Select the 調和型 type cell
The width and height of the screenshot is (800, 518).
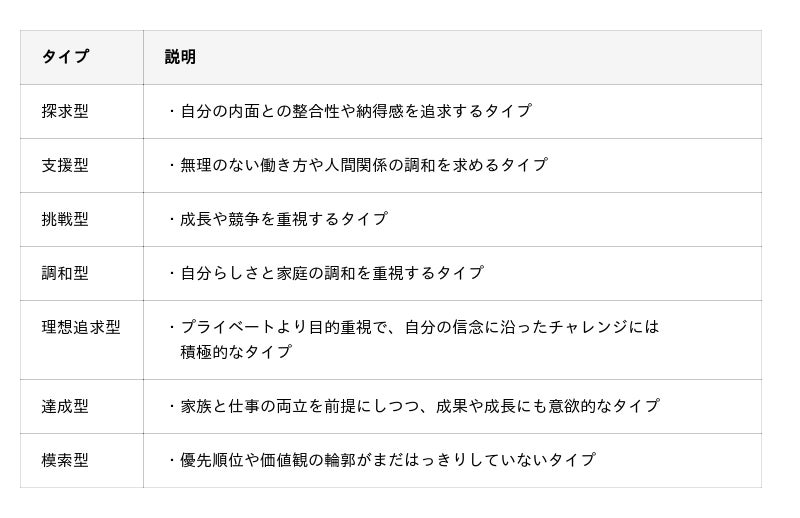pyautogui.click(x=65, y=273)
